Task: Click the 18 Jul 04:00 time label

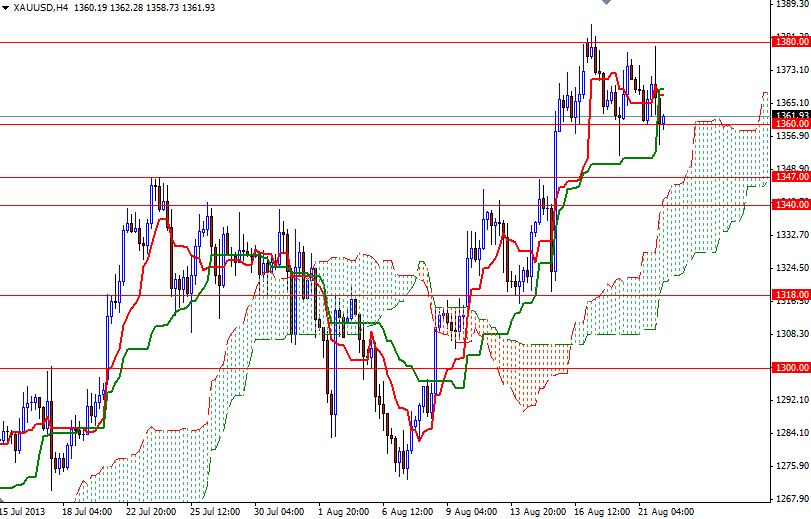Action: coord(87,512)
